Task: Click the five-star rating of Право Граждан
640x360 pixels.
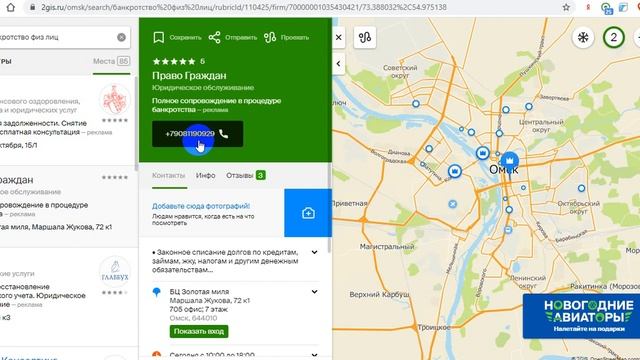Action: tap(174, 61)
